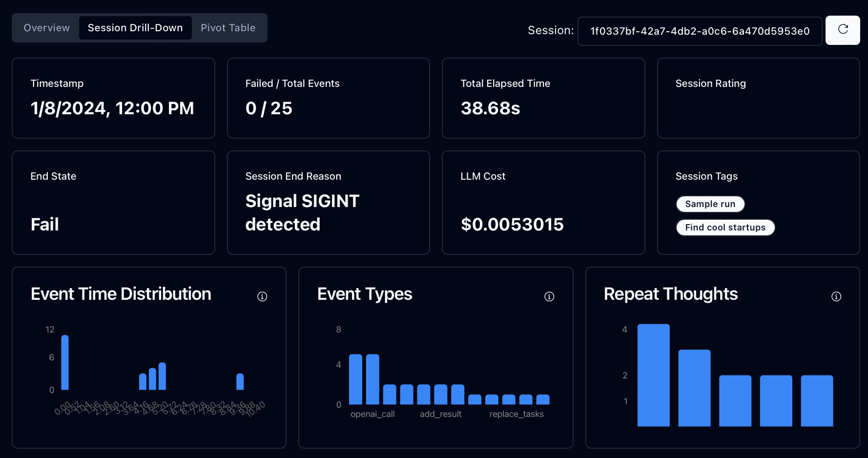Switch to the Overview tab
Screen dimensions: 868x458
coord(46,28)
